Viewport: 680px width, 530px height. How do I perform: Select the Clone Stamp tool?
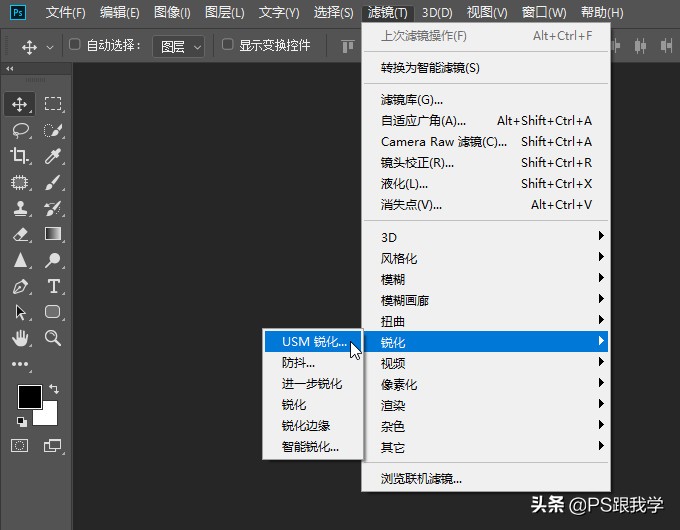point(20,208)
